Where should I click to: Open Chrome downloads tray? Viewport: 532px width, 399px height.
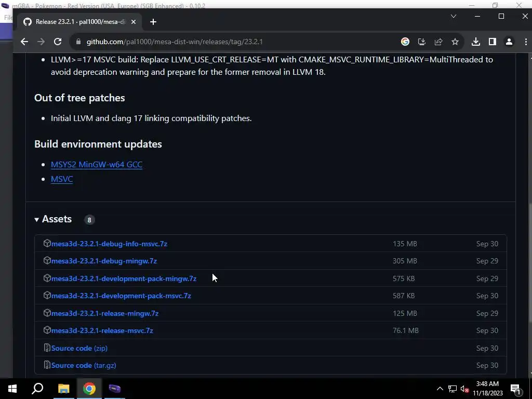pyautogui.click(x=476, y=42)
